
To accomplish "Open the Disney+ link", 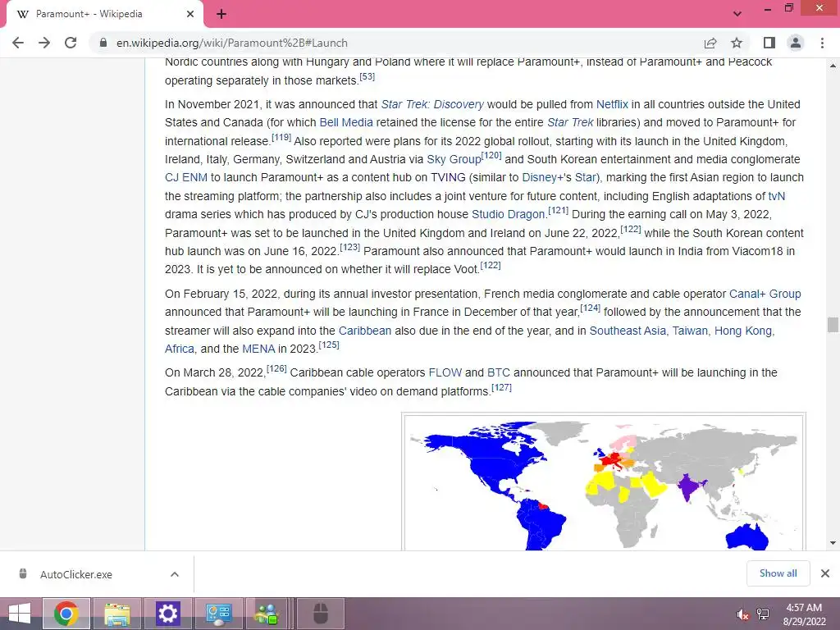I will (543, 178).
